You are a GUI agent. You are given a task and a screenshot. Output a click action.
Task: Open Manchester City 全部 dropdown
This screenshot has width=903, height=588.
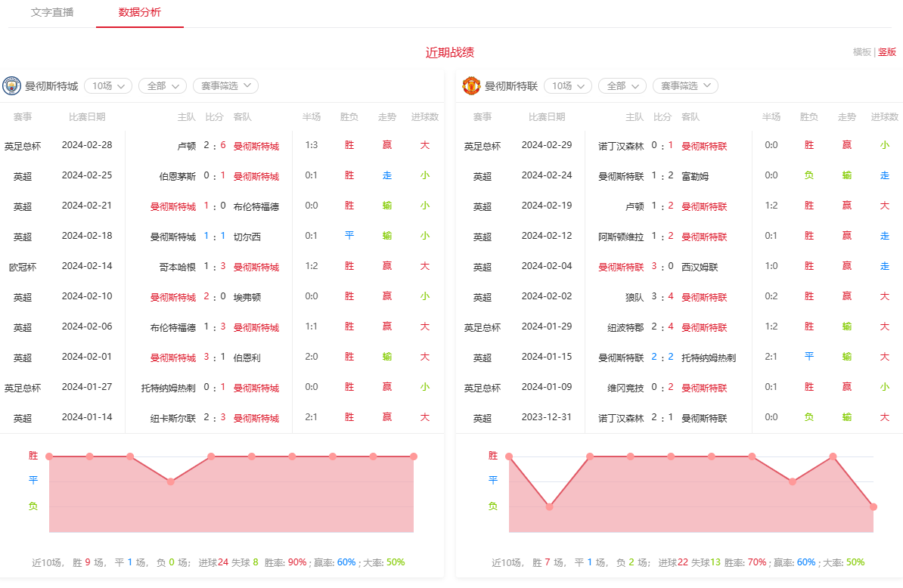[163, 85]
